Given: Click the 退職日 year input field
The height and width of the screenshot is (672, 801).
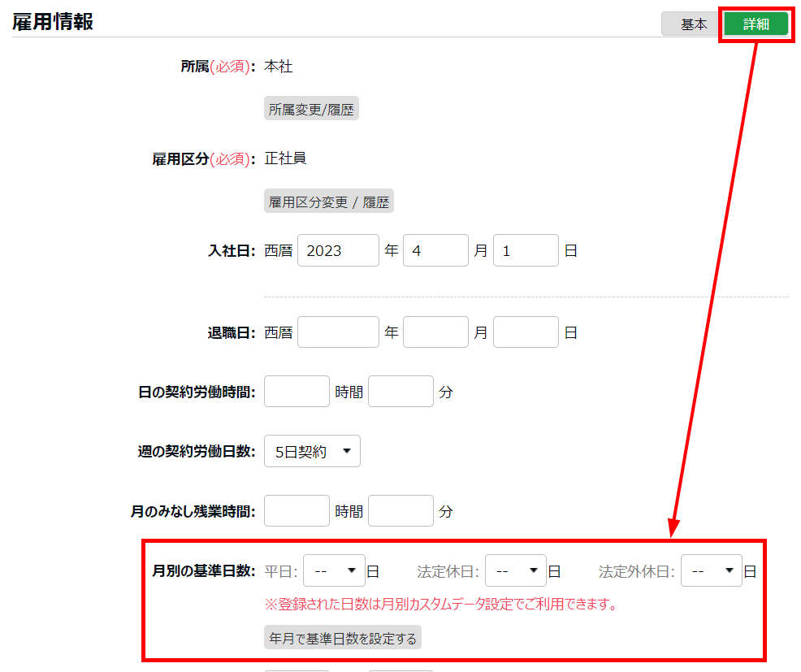Looking at the screenshot, I should 338,332.
